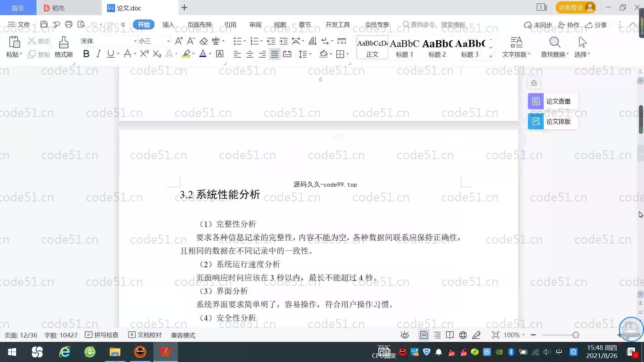Image resolution: width=644 pixels, height=362 pixels.
Task: Open the paper plagiarism check (论文查重)
Action: pyautogui.click(x=553, y=101)
